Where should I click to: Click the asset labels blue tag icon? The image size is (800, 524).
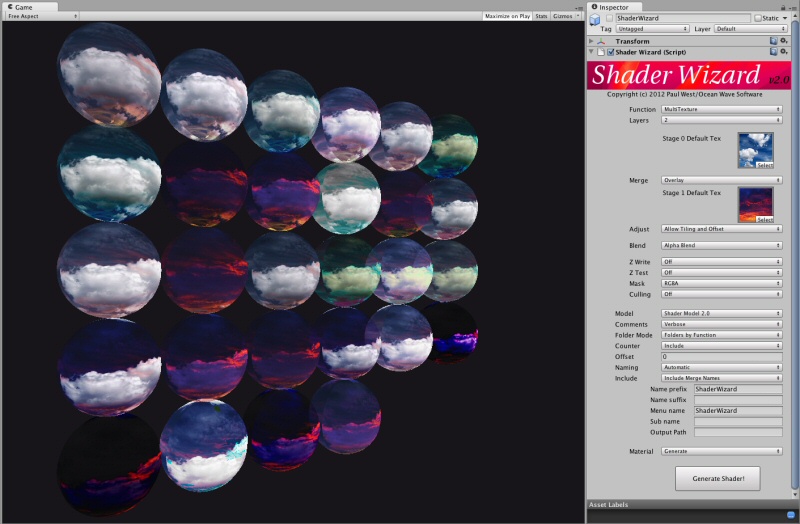(x=791, y=514)
